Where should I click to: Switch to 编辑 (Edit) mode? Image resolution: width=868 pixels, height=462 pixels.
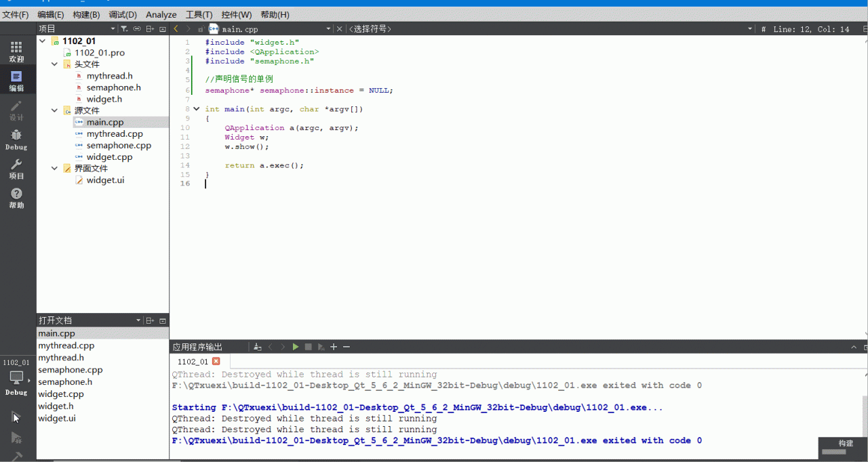(x=16, y=81)
